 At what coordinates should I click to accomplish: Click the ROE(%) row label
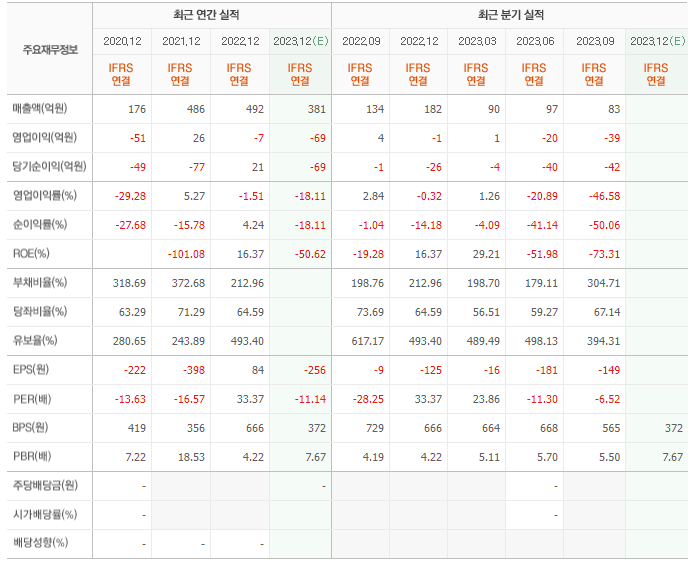coord(31,253)
